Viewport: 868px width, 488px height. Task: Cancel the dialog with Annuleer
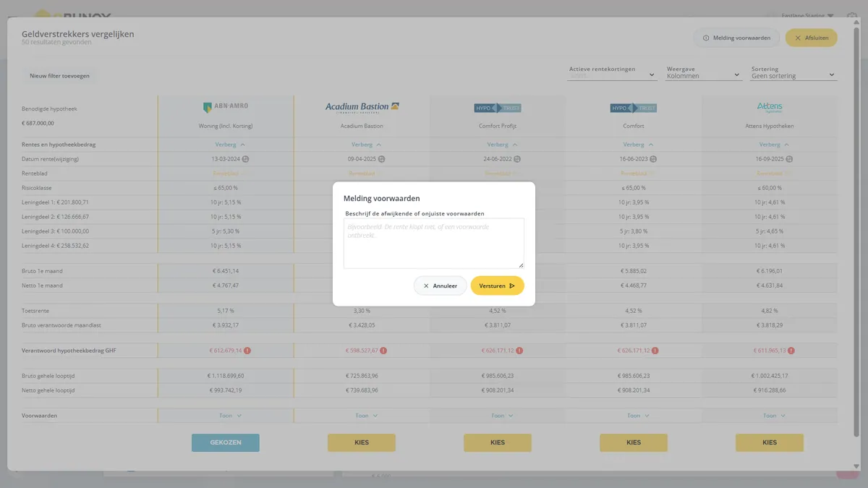tap(441, 286)
